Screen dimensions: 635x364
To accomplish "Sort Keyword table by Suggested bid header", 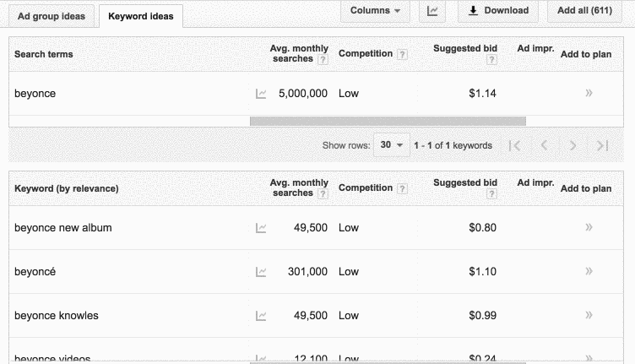I will 465,182.
